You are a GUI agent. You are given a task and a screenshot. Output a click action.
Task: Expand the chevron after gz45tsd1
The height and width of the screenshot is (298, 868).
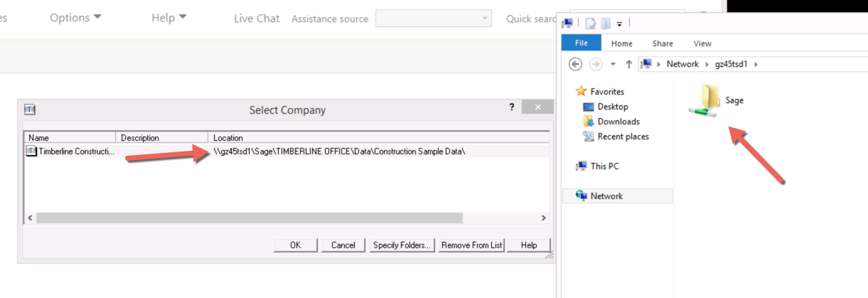(756, 64)
